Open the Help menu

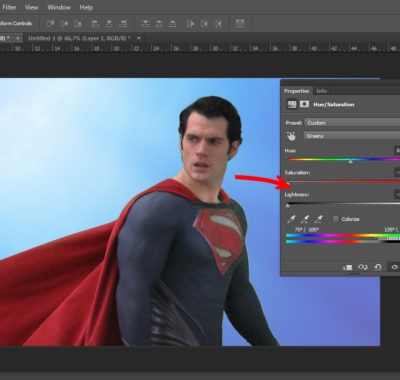coord(86,7)
